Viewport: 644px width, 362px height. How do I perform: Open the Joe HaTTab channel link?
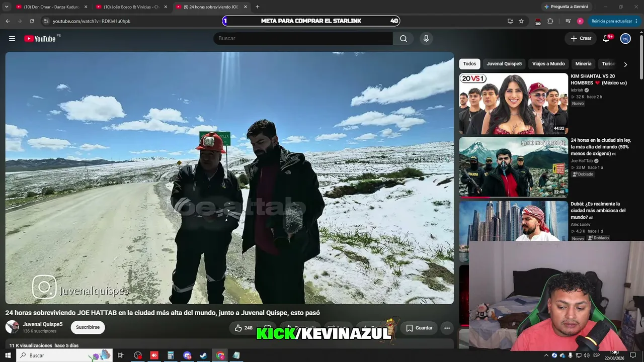click(x=582, y=161)
